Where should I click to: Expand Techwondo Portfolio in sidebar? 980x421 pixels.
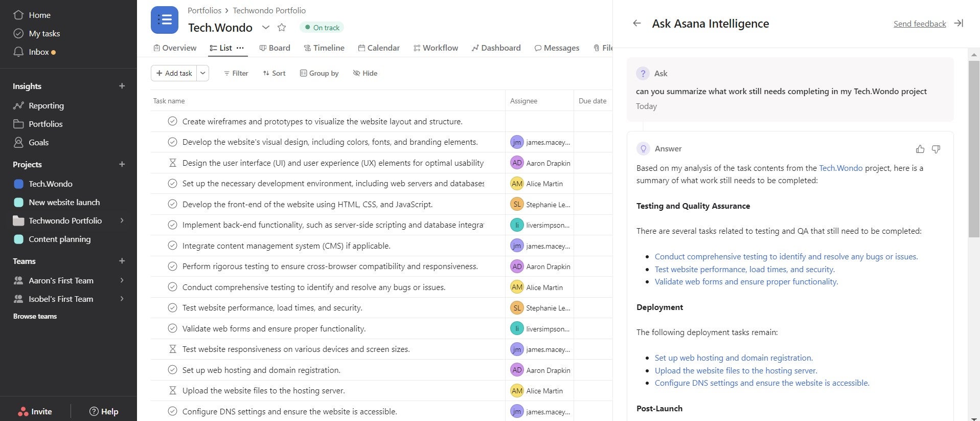click(122, 220)
